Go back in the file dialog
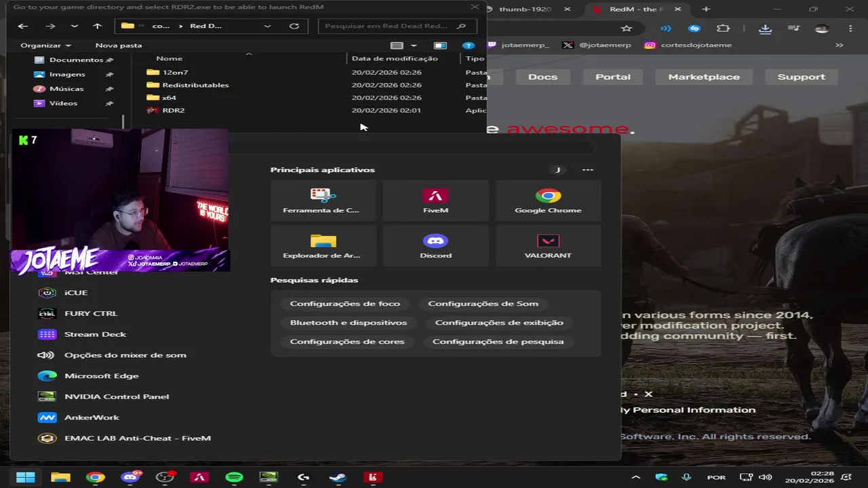 [x=23, y=26]
